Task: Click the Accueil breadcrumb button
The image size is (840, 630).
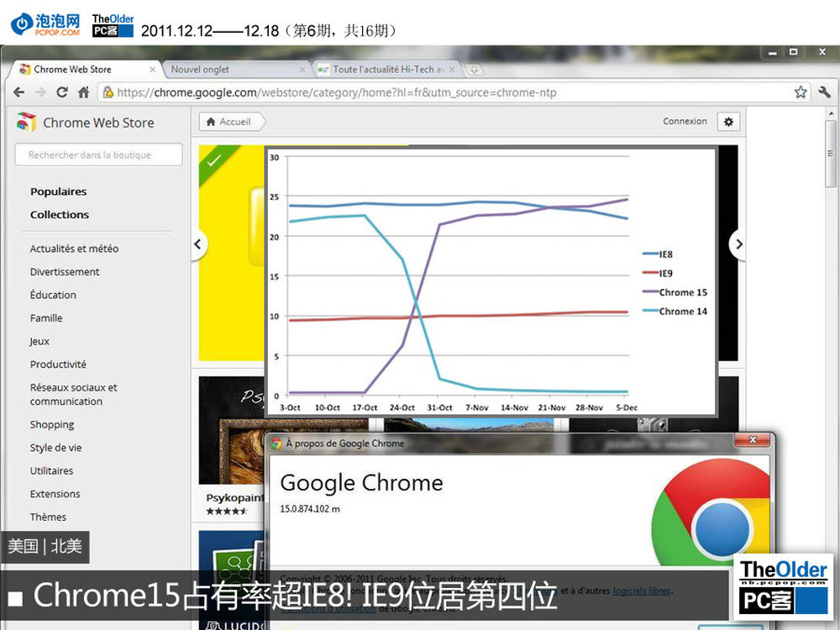Action: click(231, 122)
